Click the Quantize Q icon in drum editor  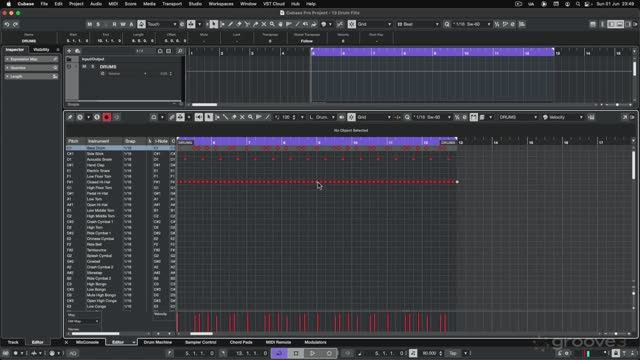coord(407,118)
